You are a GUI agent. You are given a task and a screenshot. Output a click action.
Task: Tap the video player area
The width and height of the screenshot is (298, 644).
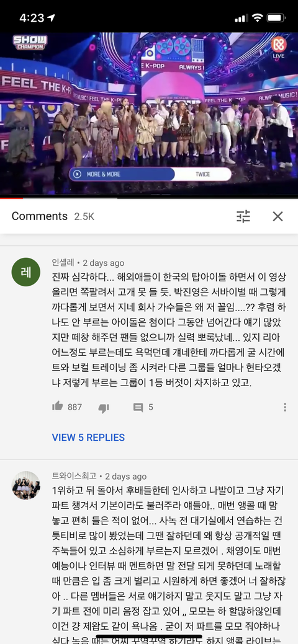pos(149,114)
